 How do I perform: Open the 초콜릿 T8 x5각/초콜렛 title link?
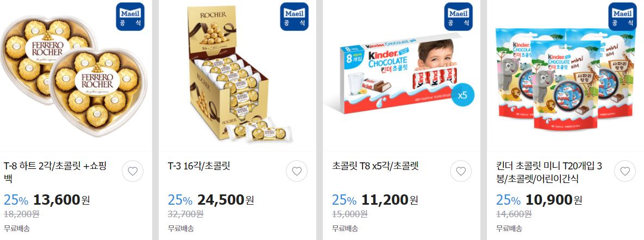375,166
